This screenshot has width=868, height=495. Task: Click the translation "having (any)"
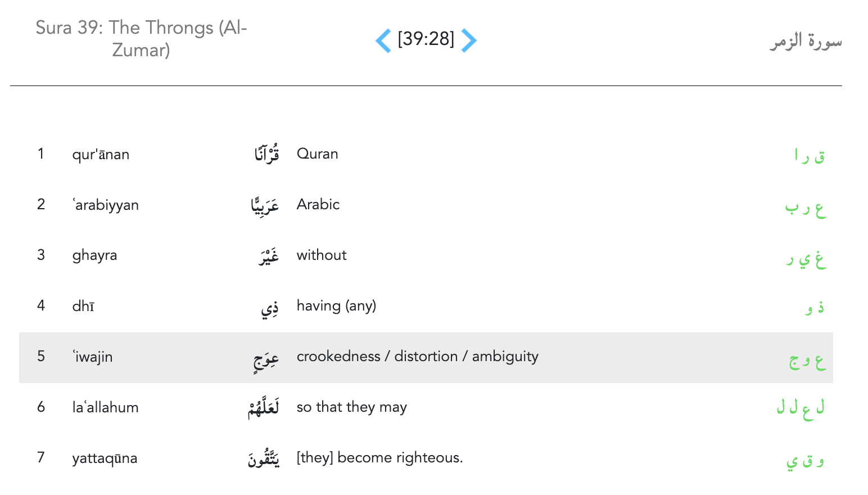336,306
